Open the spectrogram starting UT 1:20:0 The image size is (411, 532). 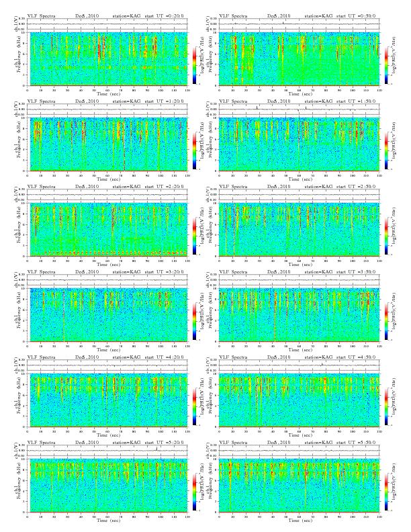[x=109, y=144]
